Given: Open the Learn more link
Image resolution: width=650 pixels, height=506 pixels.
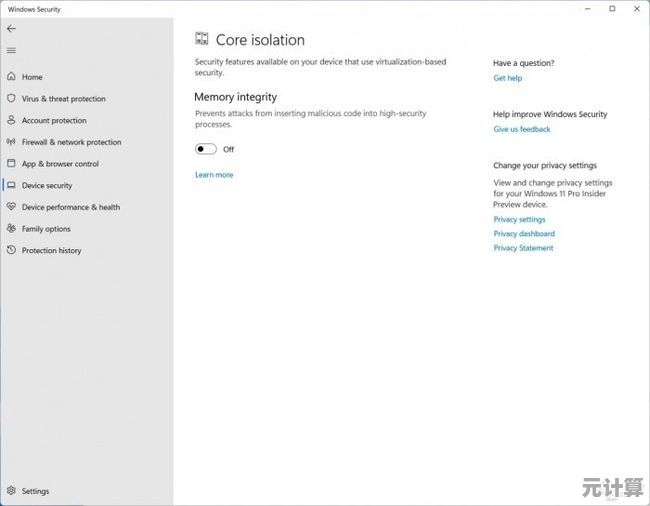Looking at the screenshot, I should click(x=214, y=175).
